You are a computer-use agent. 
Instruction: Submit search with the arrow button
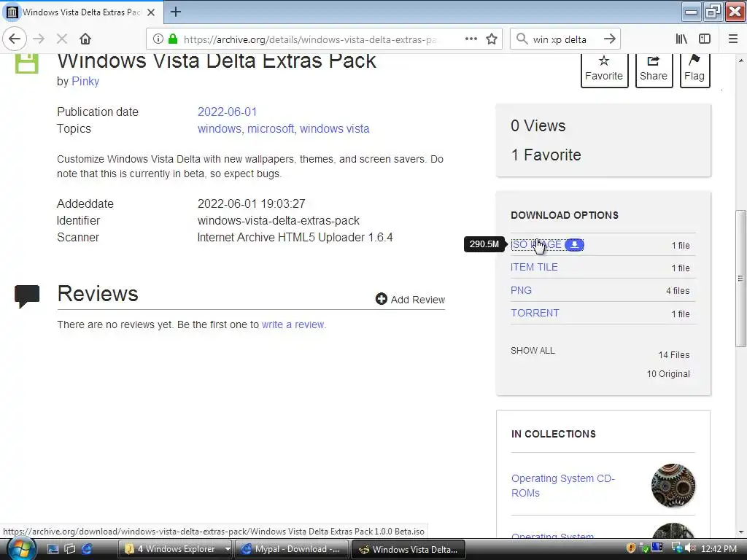tap(609, 39)
